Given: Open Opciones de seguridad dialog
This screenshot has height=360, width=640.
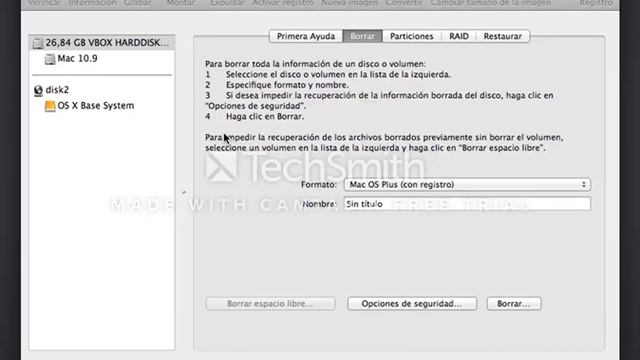Looking at the screenshot, I should point(412,304).
